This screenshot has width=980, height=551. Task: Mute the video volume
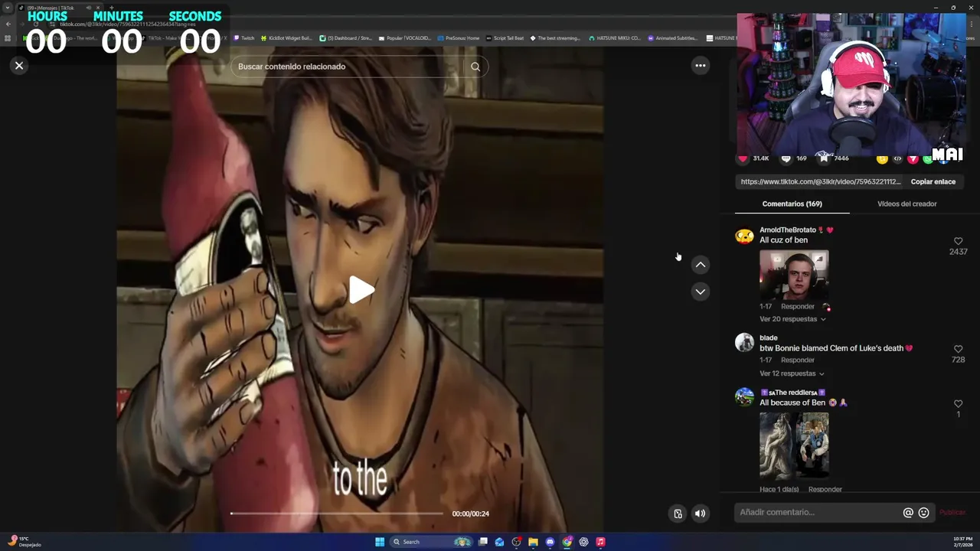click(700, 514)
